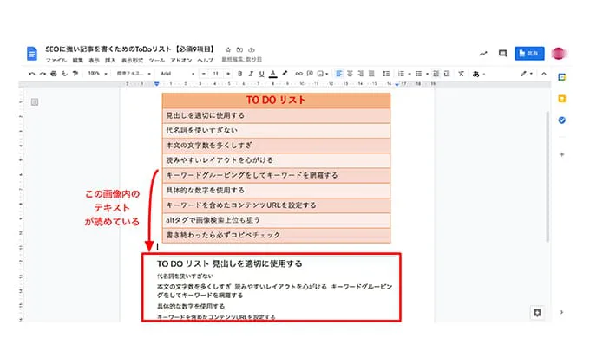This screenshot has height=364, width=590.
Task: Add a comment from toolbar
Action: [x=310, y=74]
